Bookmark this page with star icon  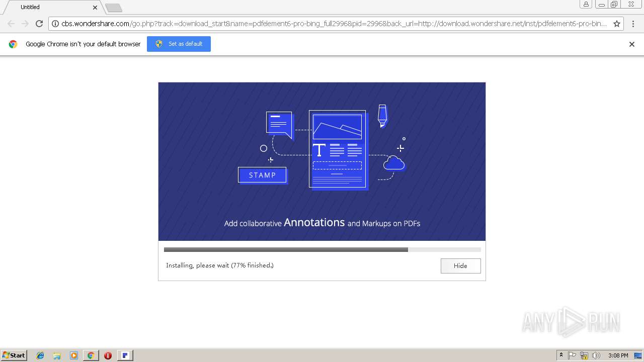[617, 24]
